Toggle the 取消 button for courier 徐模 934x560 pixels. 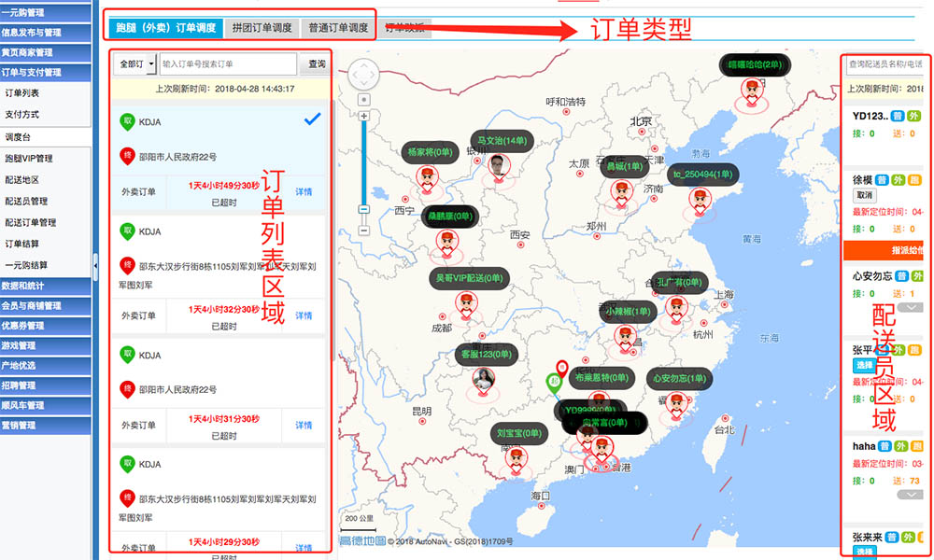click(864, 195)
